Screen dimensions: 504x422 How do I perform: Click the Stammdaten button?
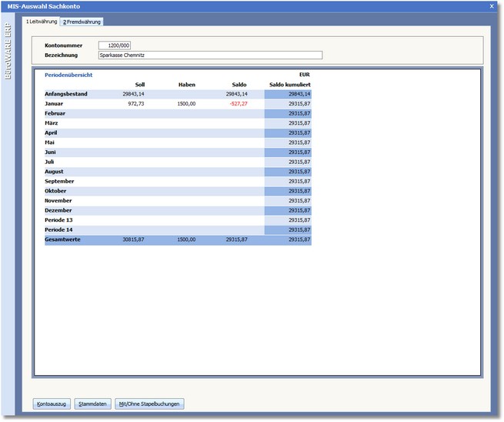tap(92, 404)
